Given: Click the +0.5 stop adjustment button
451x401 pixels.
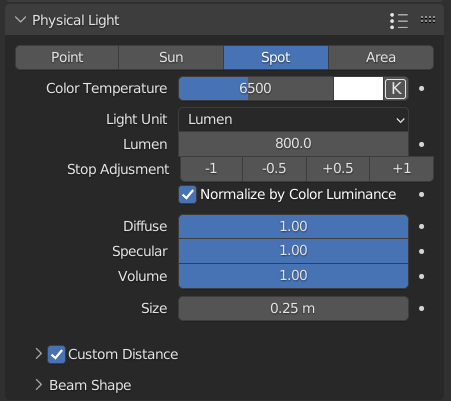Looking at the screenshot, I should point(338,169).
